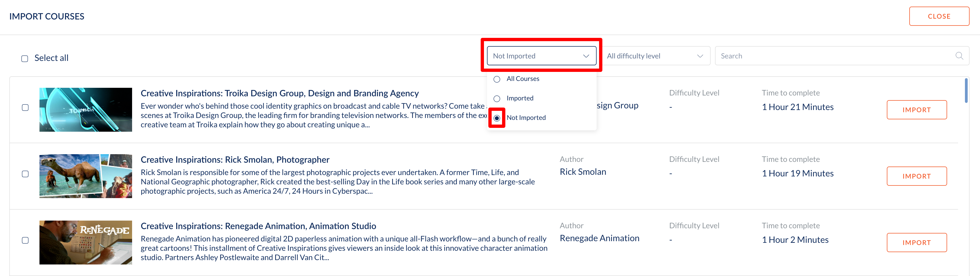
Task: Tick the Select all checkbox
Action: (25, 59)
